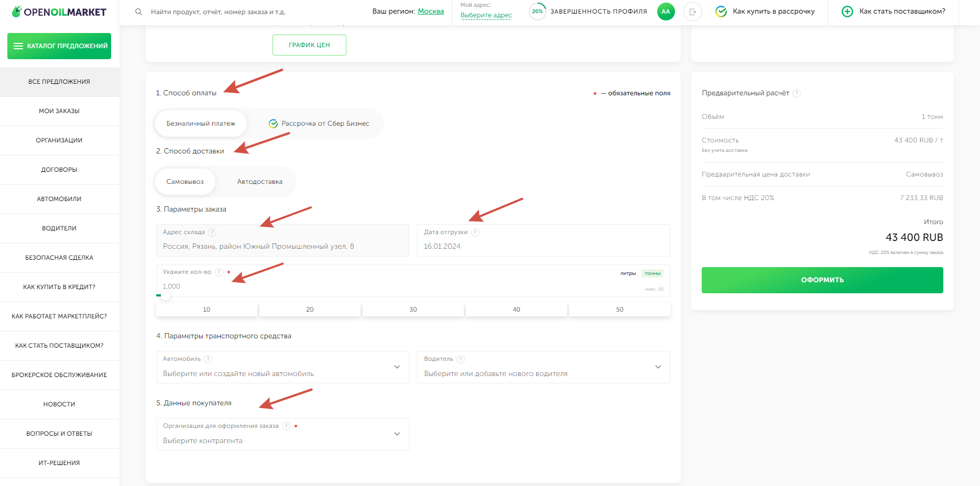Image resolution: width=980 pixels, height=486 pixels.
Task: Open ИТ-РЕШЕНИЯ menu item
Action: pos(59,463)
